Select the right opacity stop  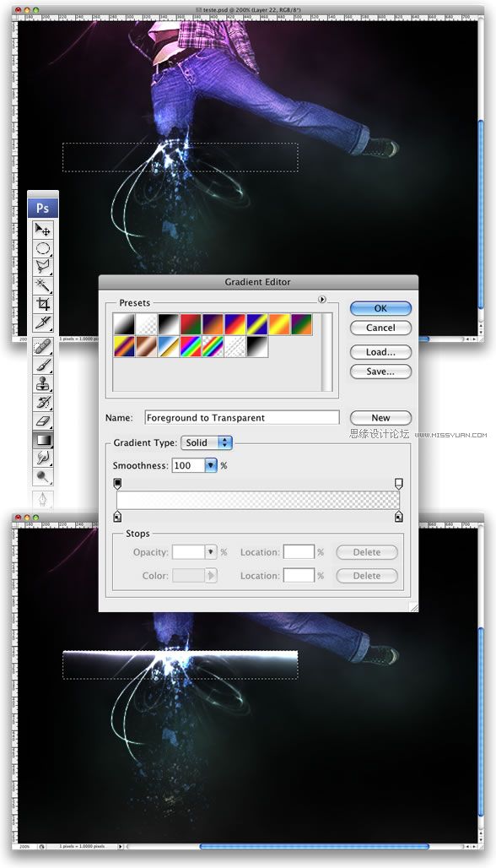(399, 484)
